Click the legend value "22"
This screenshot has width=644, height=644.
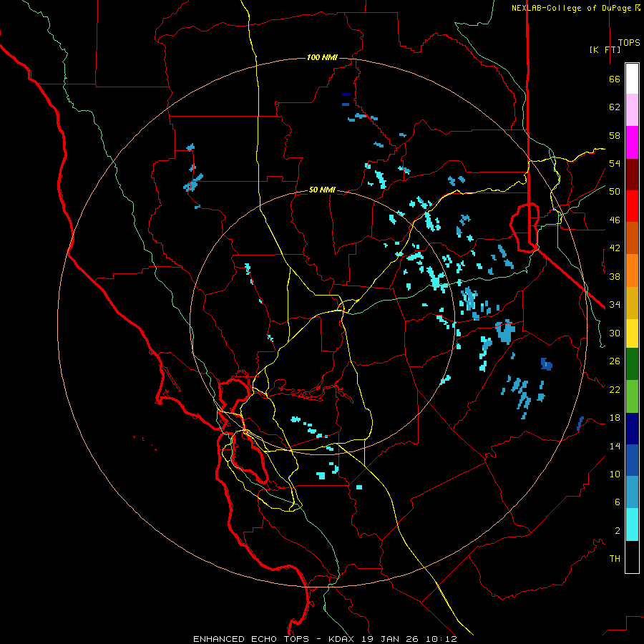click(x=615, y=390)
